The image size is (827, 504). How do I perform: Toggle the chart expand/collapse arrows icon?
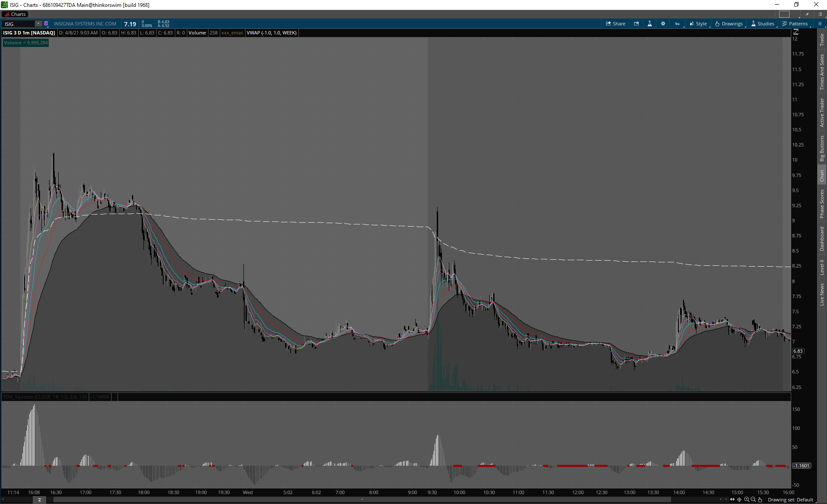tap(732, 500)
